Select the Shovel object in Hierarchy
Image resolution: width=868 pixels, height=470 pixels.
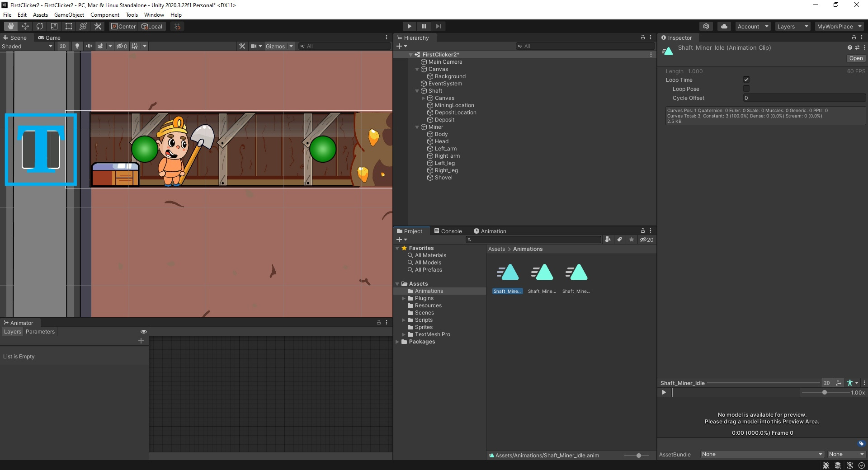click(x=443, y=178)
